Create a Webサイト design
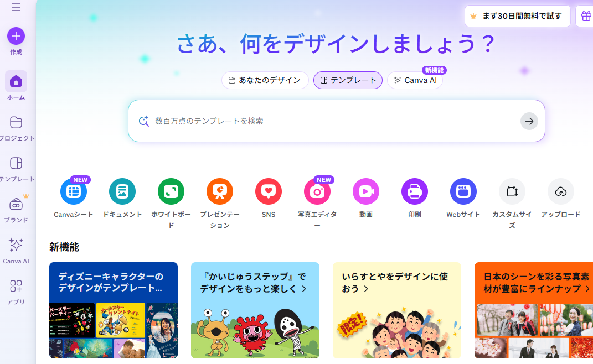Image resolution: width=593 pixels, height=364 pixels. 463,191
